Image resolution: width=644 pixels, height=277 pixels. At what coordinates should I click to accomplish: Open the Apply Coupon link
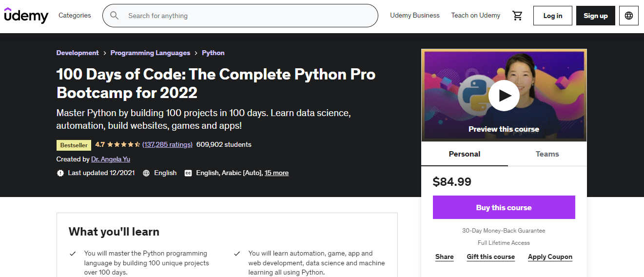point(550,257)
